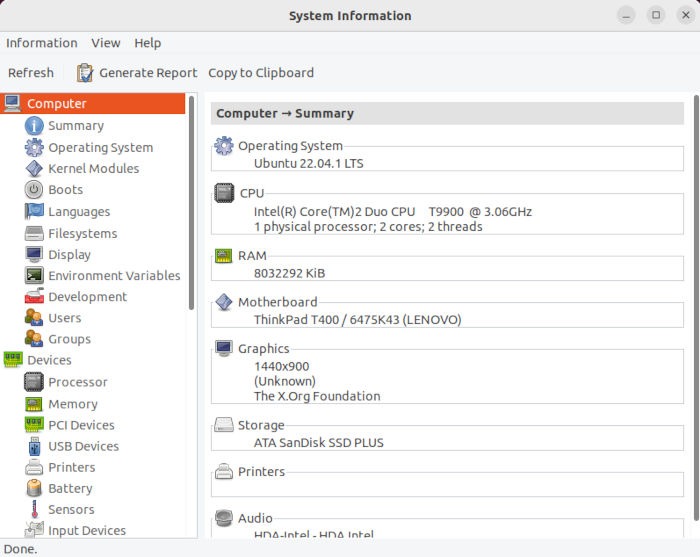Click the Development icon in sidebar
Image resolution: width=700 pixels, height=557 pixels.
34,296
